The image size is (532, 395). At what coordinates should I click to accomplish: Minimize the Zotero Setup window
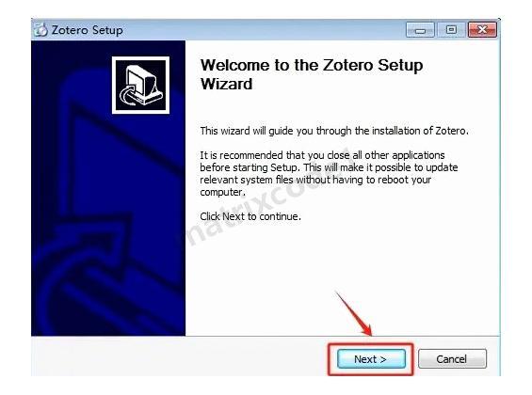pyautogui.click(x=420, y=30)
